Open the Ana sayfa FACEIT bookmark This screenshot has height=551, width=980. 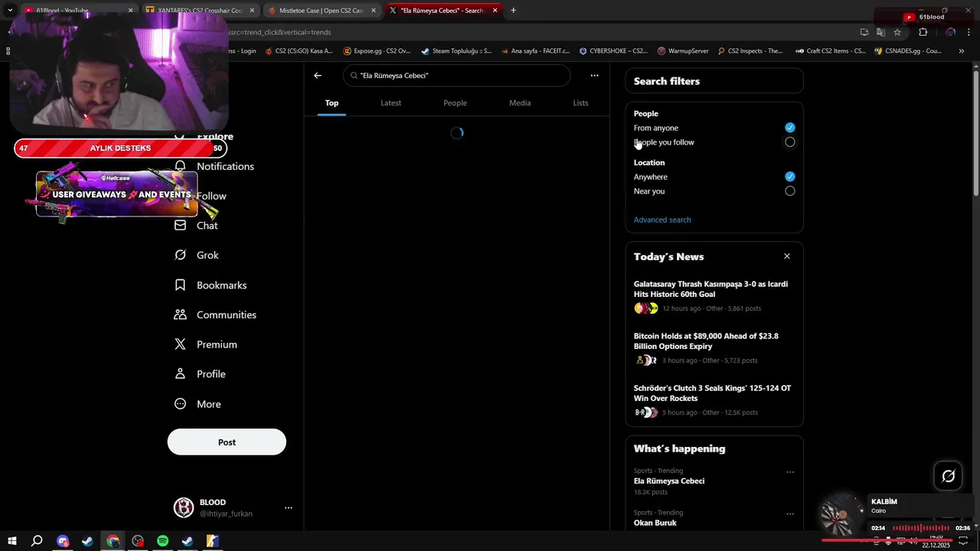(x=536, y=51)
